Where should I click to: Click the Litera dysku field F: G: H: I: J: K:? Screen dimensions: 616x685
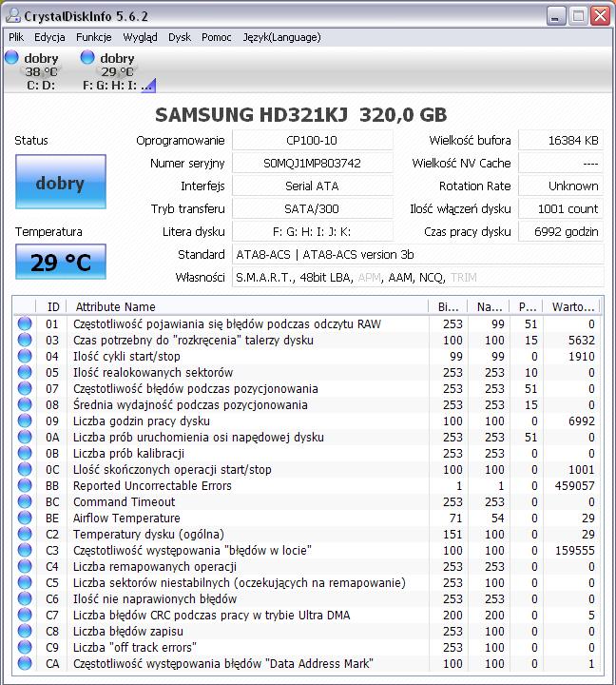coord(312,231)
